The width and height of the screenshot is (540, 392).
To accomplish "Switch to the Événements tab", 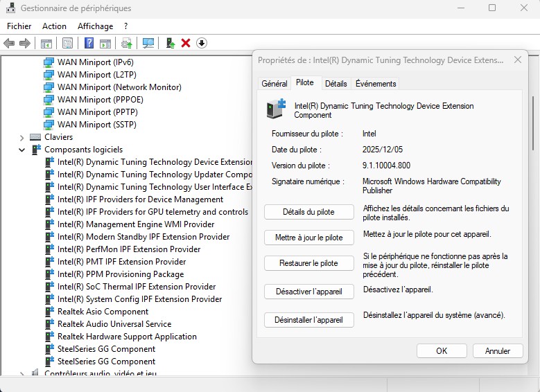I will [x=376, y=84].
